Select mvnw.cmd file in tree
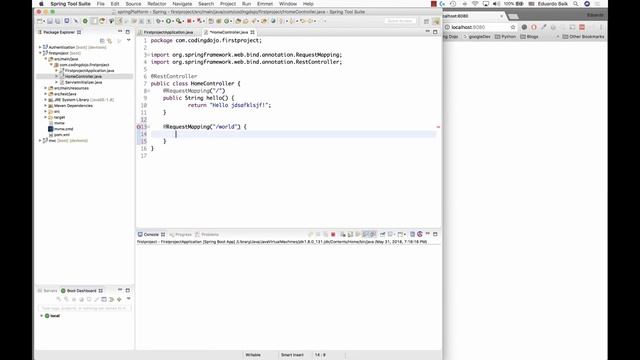Image resolution: width=640 pixels, height=360 pixels. (x=63, y=129)
